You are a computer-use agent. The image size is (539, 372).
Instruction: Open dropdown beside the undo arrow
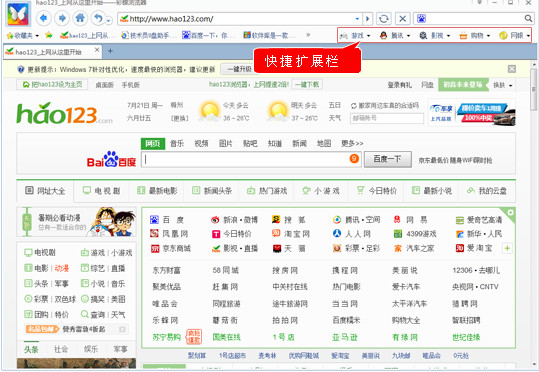[x=109, y=20]
